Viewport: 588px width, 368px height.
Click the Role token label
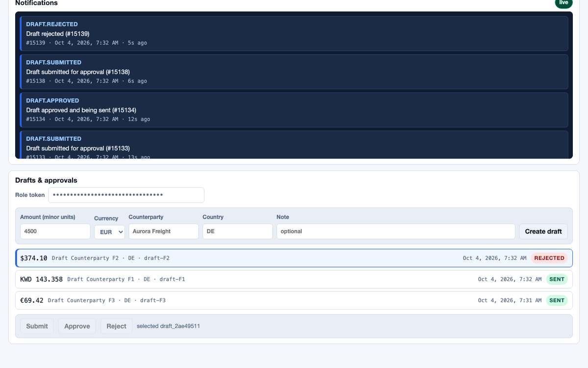[x=30, y=195]
